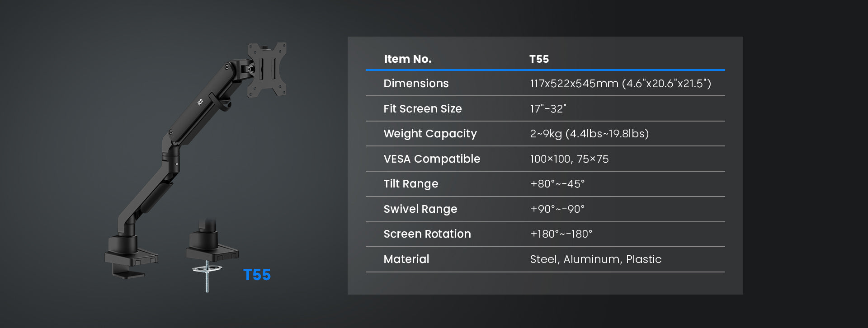Select the Screen Rotation label
The width and height of the screenshot is (868, 328).
[427, 234]
